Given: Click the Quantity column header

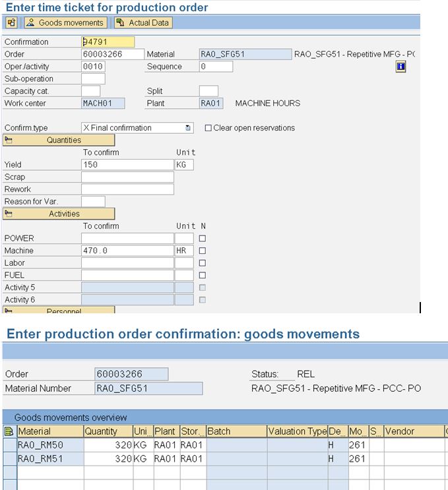Looking at the screenshot, I should tap(108, 431).
